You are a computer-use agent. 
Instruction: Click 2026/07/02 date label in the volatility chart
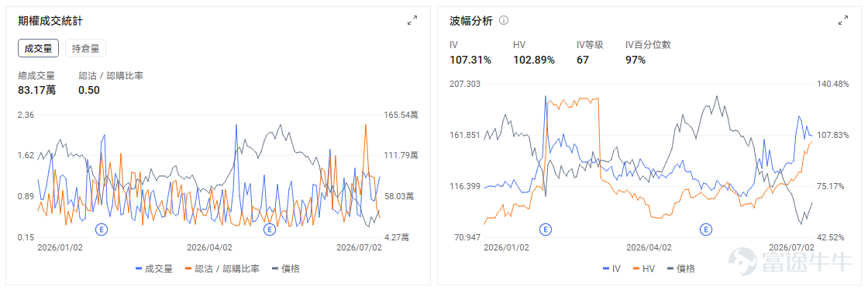(791, 247)
